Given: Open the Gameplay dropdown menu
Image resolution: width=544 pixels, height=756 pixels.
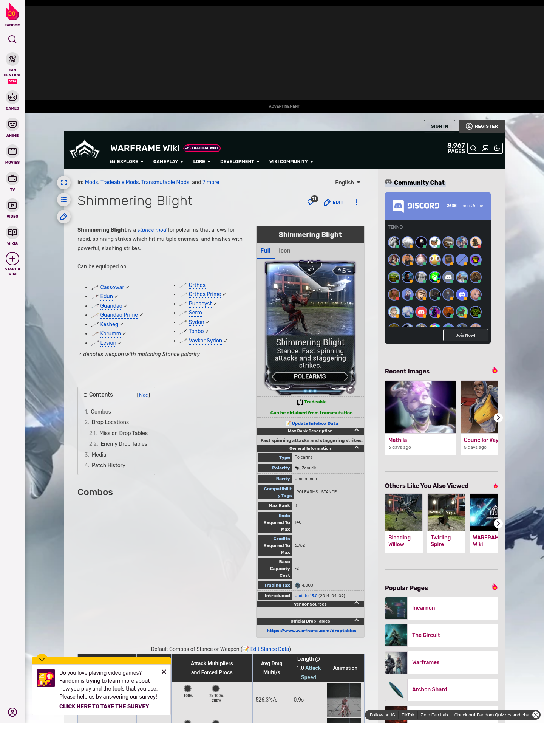Looking at the screenshot, I should [168, 161].
